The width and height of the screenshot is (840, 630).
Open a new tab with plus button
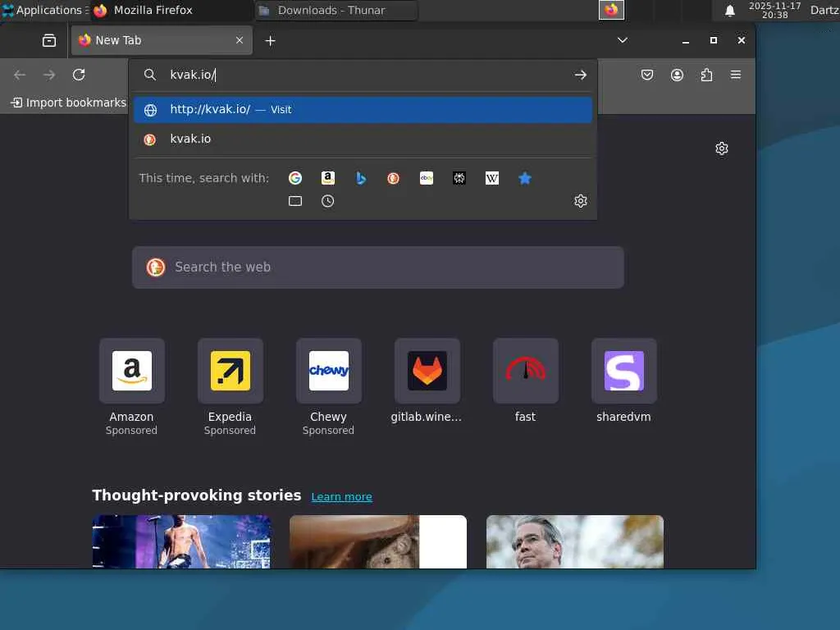(x=271, y=41)
